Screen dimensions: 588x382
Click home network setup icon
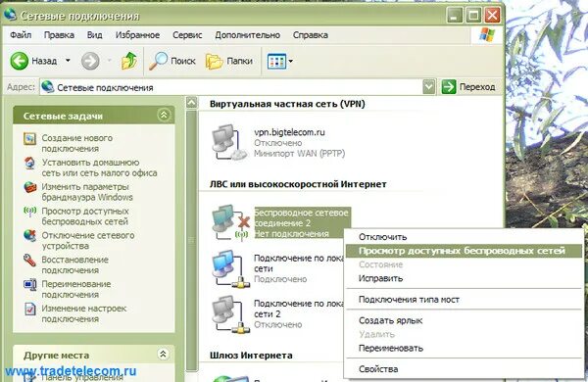[x=30, y=163]
